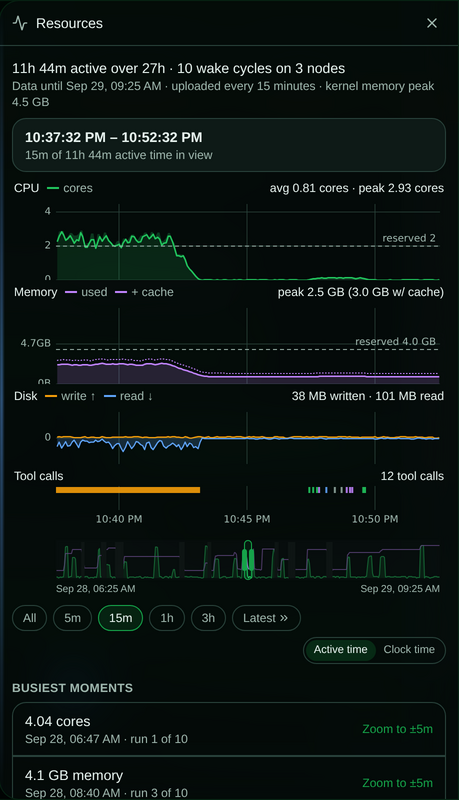The height and width of the screenshot is (800, 459).
Task: Click 'peak 2.5 GB (3.0 GB w/ cache)'
Action: point(361,292)
